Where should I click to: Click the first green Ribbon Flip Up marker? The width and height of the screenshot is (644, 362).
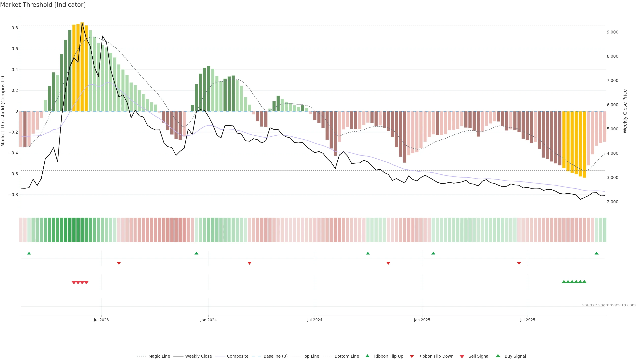pyautogui.click(x=29, y=253)
